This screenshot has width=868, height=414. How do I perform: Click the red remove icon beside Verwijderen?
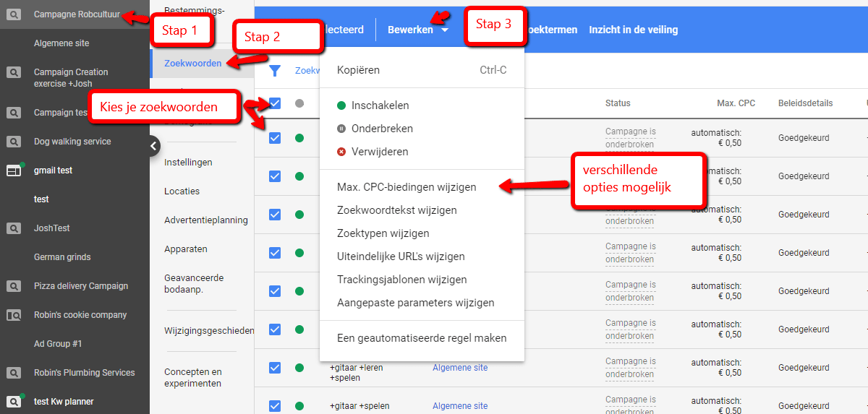click(x=341, y=152)
